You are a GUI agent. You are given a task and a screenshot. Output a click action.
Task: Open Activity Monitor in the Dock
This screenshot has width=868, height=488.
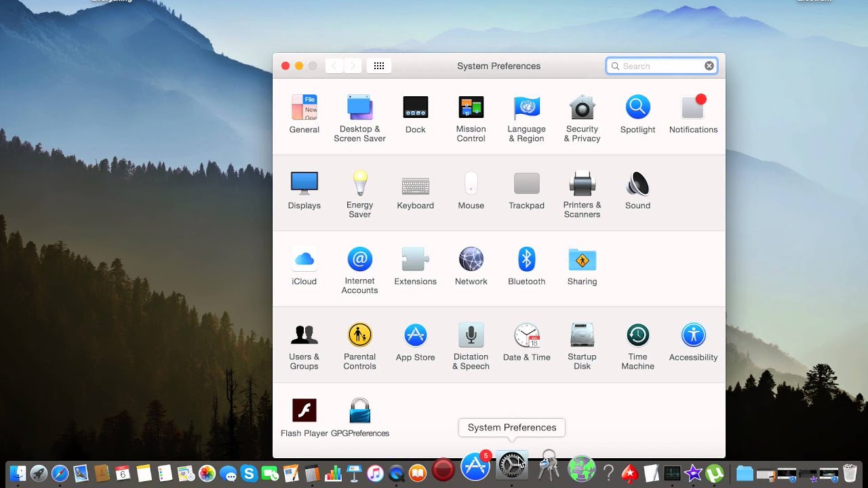[x=672, y=474]
